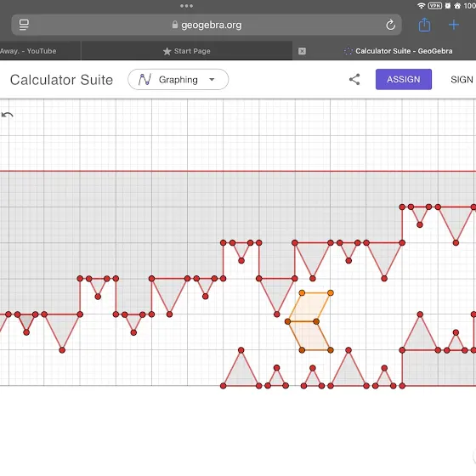Click the SIGN IN link

(x=462, y=80)
